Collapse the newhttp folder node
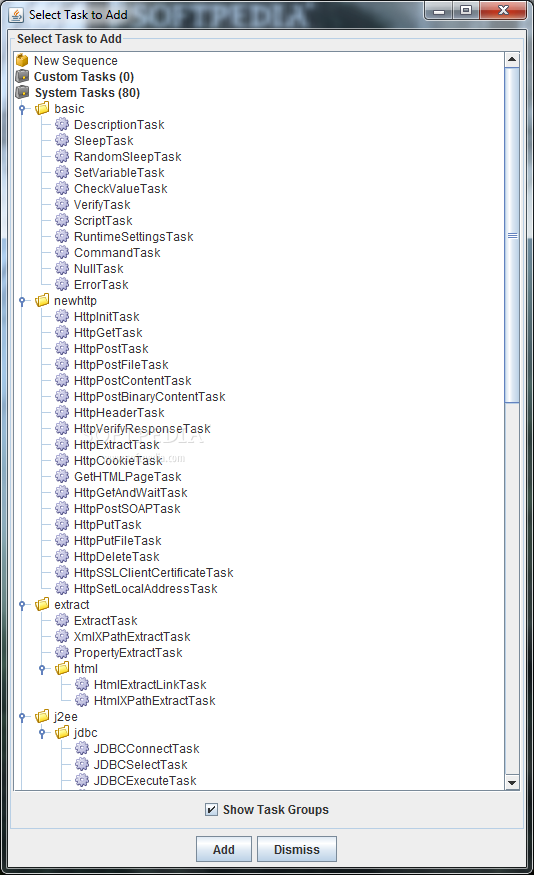534x875 pixels. [22, 301]
